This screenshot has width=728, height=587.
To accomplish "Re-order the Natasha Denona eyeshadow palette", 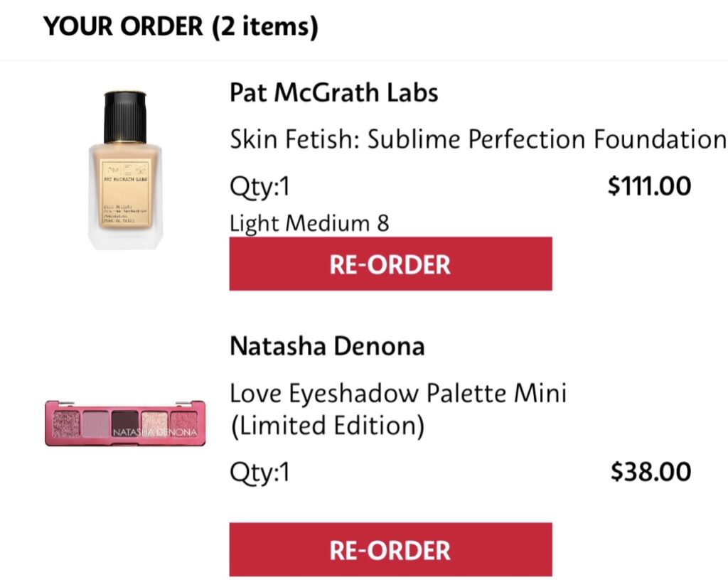I will click(390, 549).
